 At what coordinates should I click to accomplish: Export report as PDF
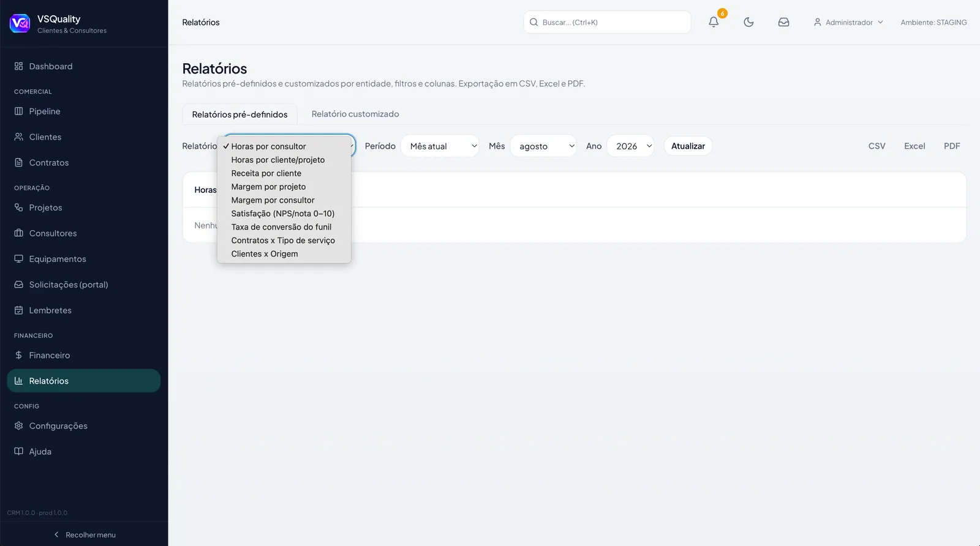pos(952,146)
